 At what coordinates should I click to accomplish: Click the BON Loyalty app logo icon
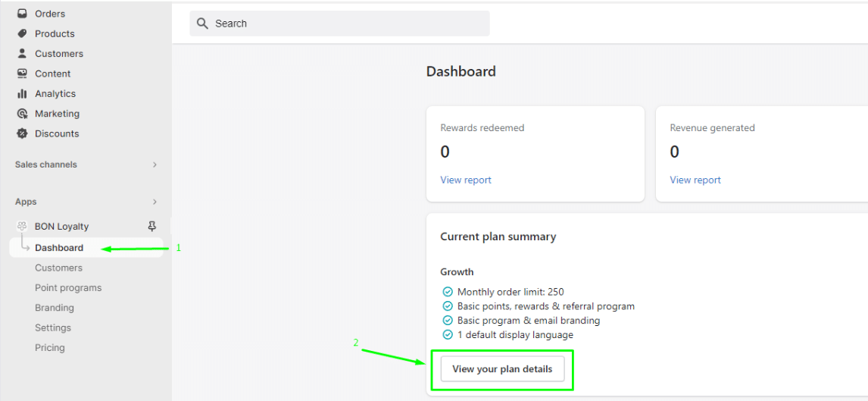click(22, 226)
